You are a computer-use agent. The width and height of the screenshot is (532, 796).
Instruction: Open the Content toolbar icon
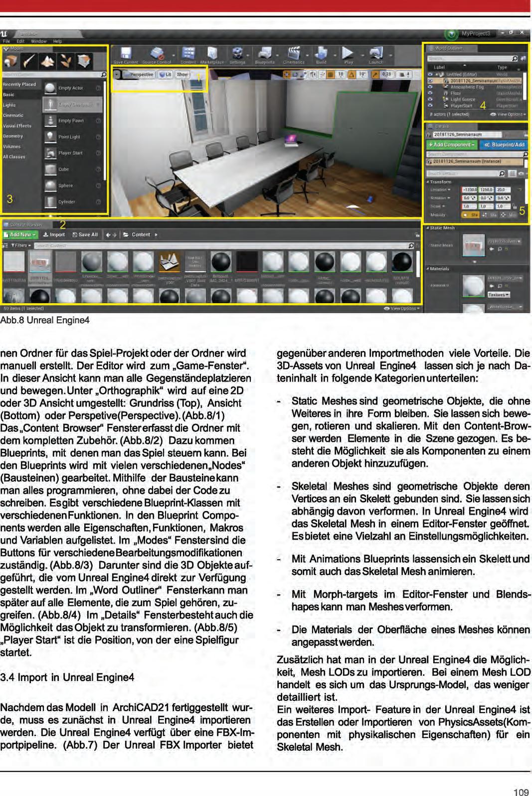tap(188, 53)
